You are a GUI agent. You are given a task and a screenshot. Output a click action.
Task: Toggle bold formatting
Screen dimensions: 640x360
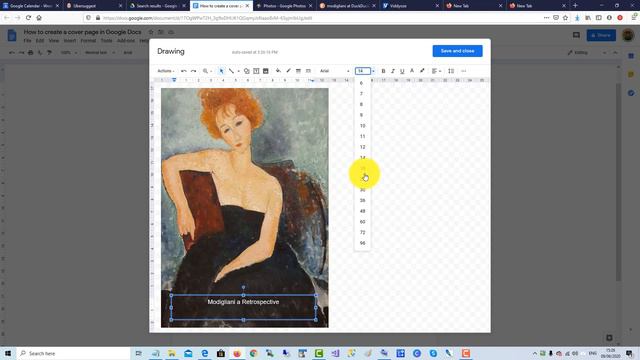[x=383, y=71]
